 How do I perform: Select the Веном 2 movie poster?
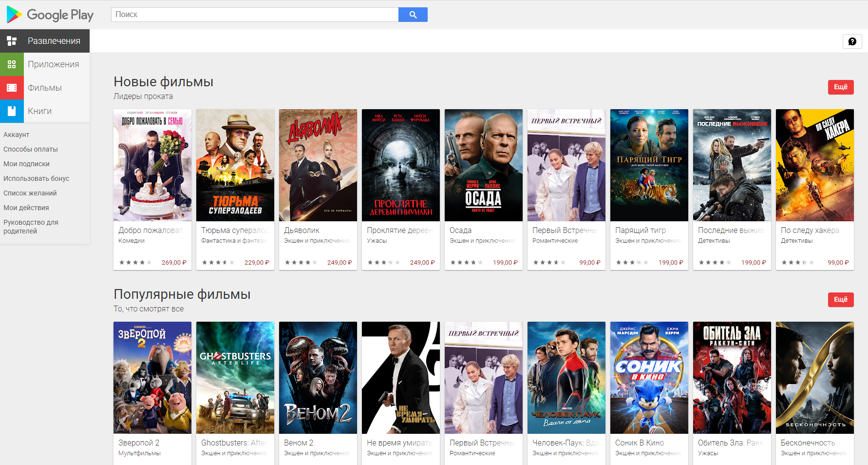[x=318, y=378]
